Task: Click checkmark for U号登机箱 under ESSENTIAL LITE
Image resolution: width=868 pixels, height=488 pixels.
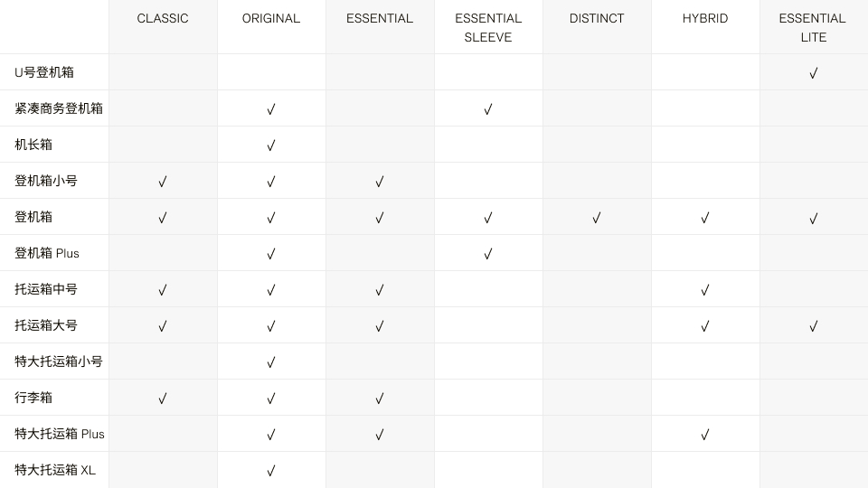Action: pyautogui.click(x=813, y=73)
